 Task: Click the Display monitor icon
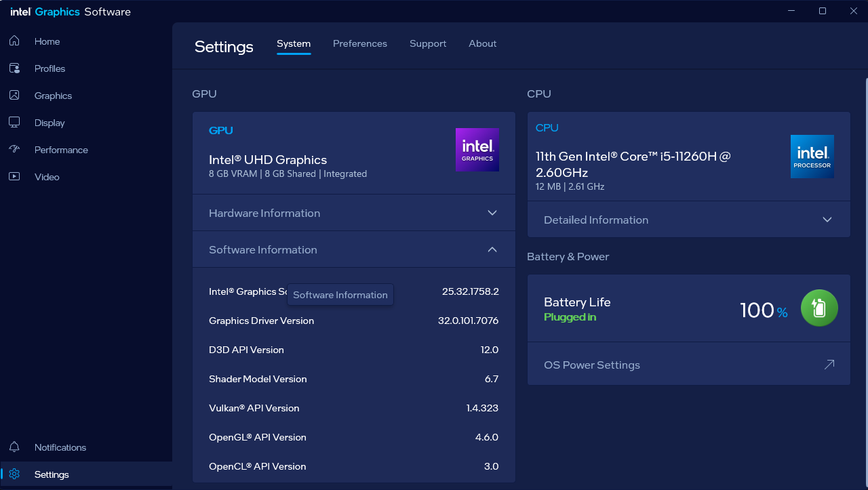(14, 123)
